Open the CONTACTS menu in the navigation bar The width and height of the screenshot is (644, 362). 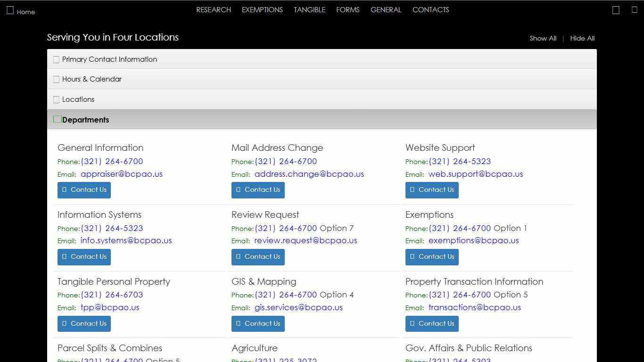[430, 10]
